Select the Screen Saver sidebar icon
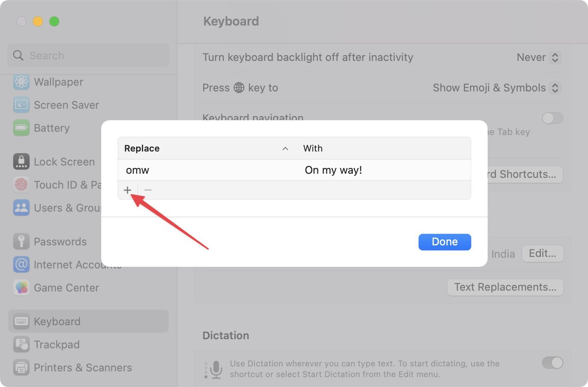The height and width of the screenshot is (387, 588). pyautogui.click(x=21, y=105)
